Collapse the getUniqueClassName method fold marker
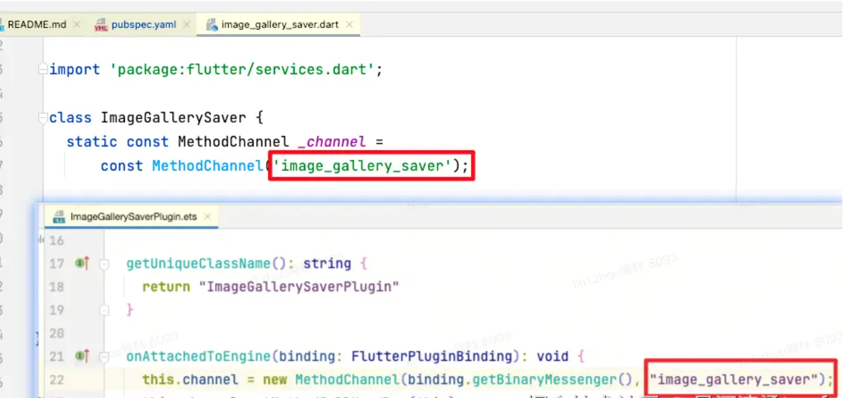This screenshot has width=868, height=398. 103,264
